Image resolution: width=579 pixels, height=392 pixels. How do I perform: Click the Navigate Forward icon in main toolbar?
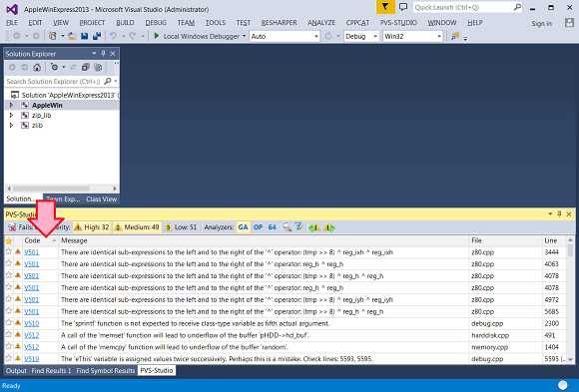(x=36, y=36)
